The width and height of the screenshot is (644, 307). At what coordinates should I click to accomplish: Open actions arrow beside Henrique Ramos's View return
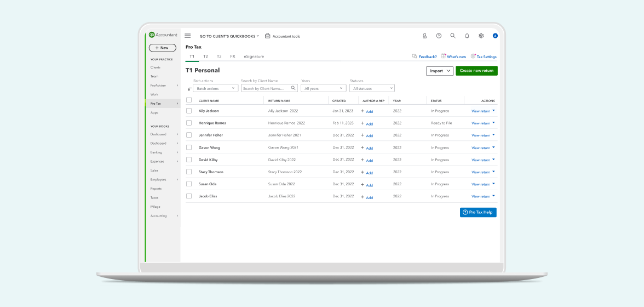tap(494, 122)
